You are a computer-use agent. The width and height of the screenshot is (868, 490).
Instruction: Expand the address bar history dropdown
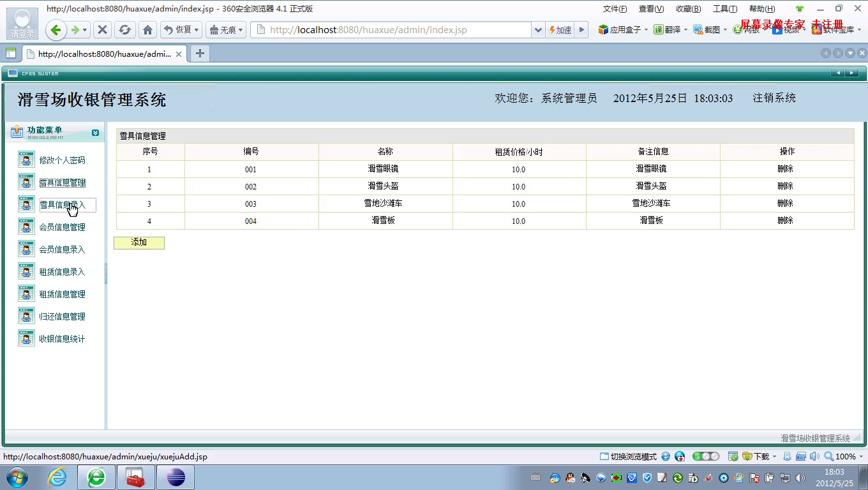click(x=538, y=30)
